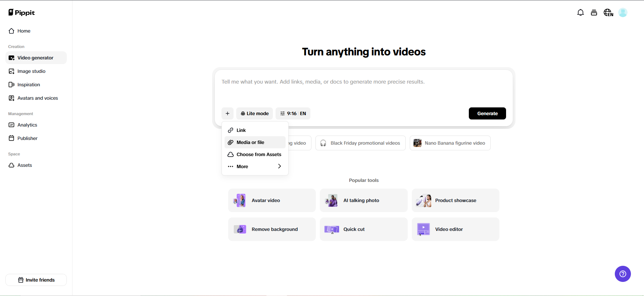Select Video generator in sidebar
This screenshot has height=296, width=644.
[x=36, y=58]
